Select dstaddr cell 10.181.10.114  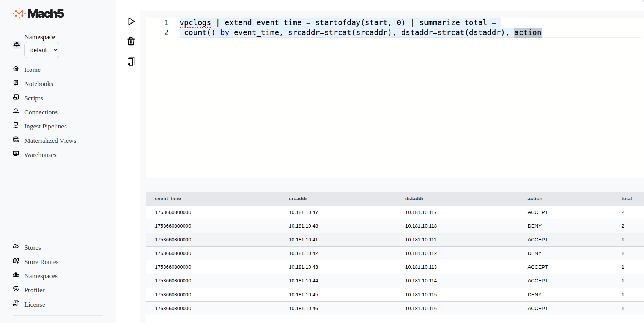pyautogui.click(x=421, y=281)
